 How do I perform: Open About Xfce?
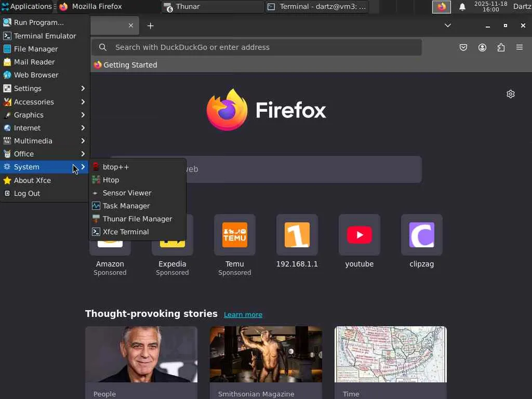click(x=45, y=180)
